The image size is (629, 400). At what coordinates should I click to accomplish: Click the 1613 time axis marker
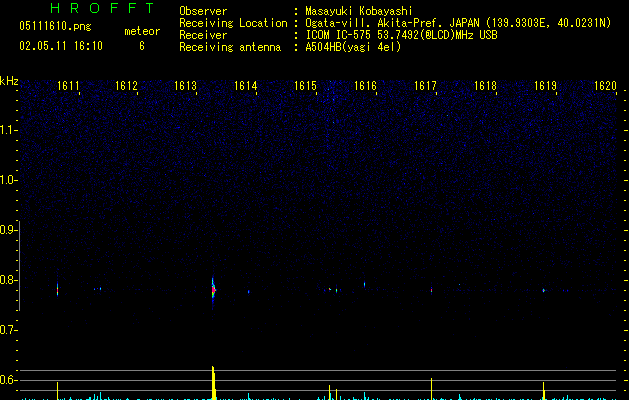click(x=186, y=86)
